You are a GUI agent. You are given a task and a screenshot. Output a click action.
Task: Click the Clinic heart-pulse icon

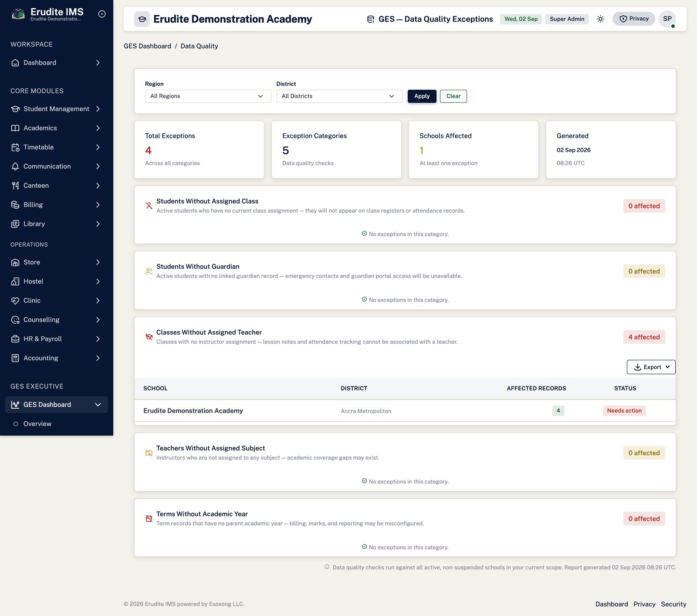15,301
